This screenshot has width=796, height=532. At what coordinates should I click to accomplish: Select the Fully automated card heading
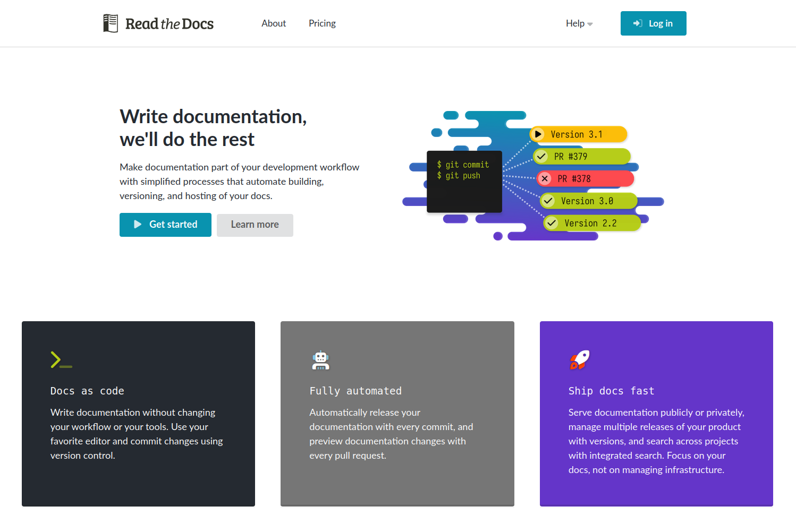355,391
